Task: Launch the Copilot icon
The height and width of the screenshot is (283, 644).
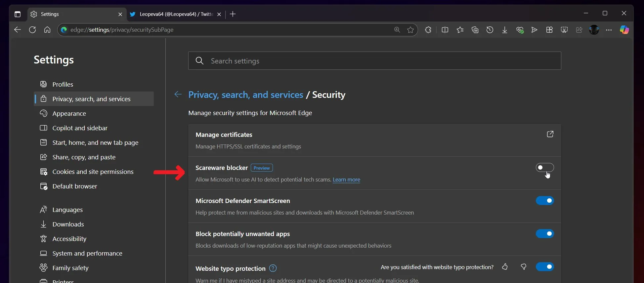Action: tap(624, 30)
